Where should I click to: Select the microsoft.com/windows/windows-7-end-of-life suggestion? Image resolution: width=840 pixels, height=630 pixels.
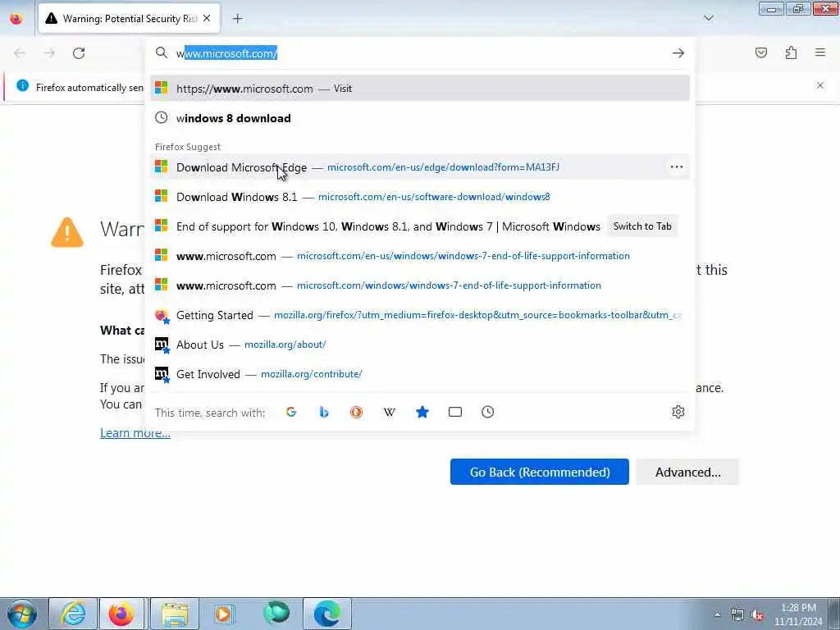pos(420,285)
